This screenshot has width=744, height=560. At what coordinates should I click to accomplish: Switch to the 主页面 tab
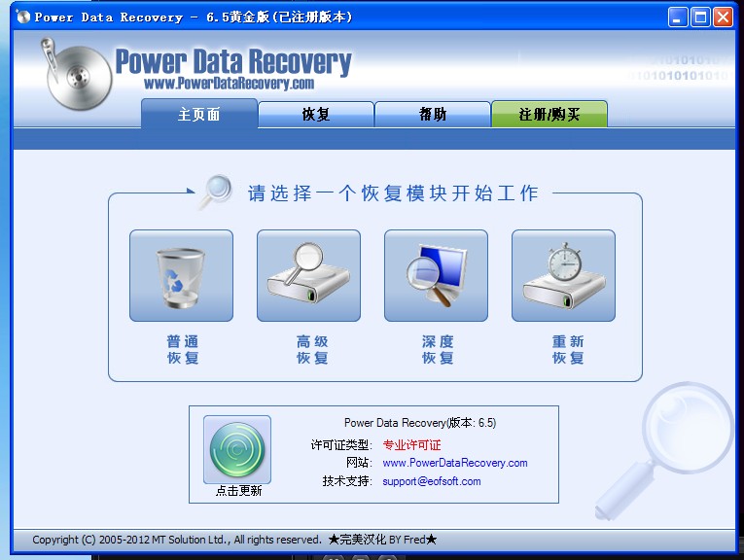click(199, 114)
